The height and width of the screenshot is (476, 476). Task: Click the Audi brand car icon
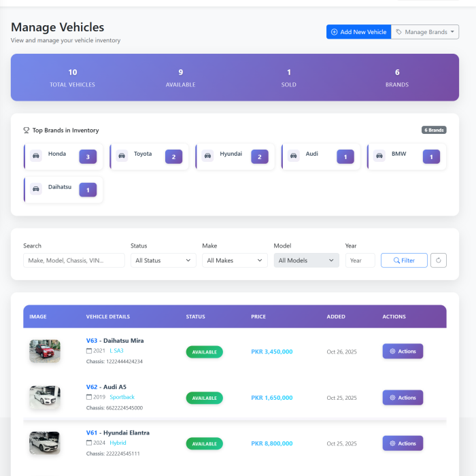(x=294, y=156)
